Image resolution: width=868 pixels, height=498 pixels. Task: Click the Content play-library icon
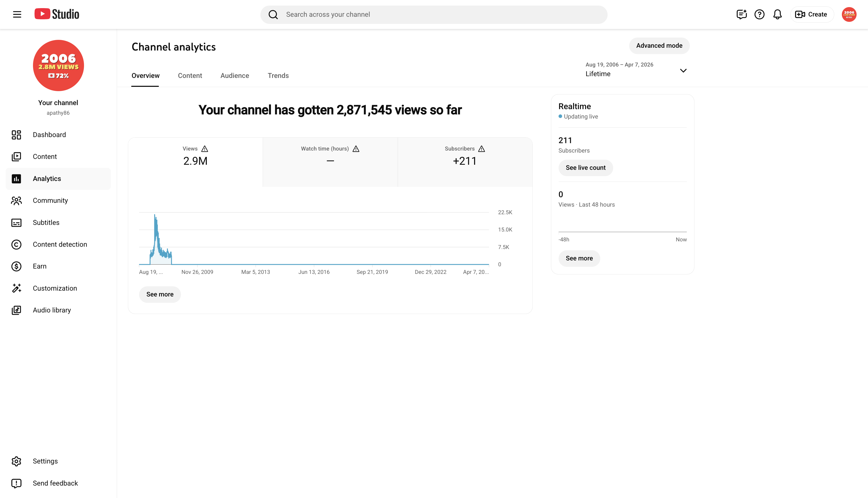coord(16,157)
